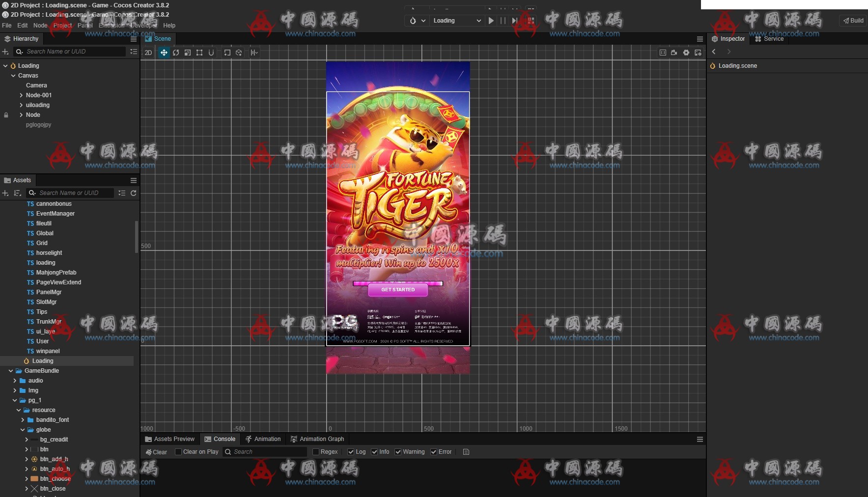Select the Move transform tool

[164, 53]
